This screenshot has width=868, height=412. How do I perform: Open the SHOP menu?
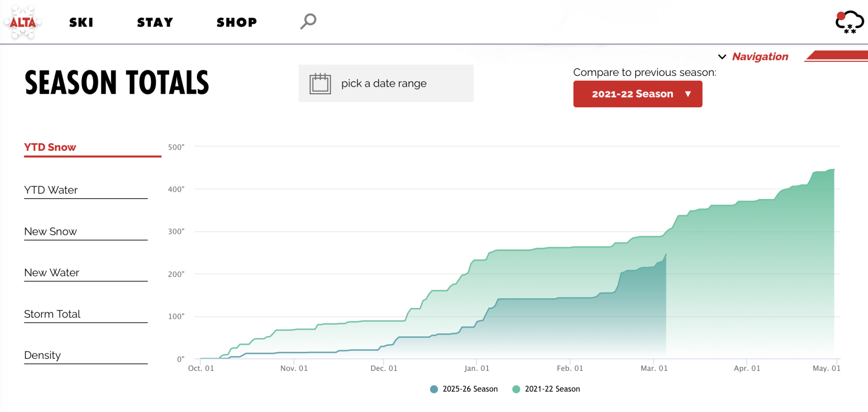(x=237, y=22)
